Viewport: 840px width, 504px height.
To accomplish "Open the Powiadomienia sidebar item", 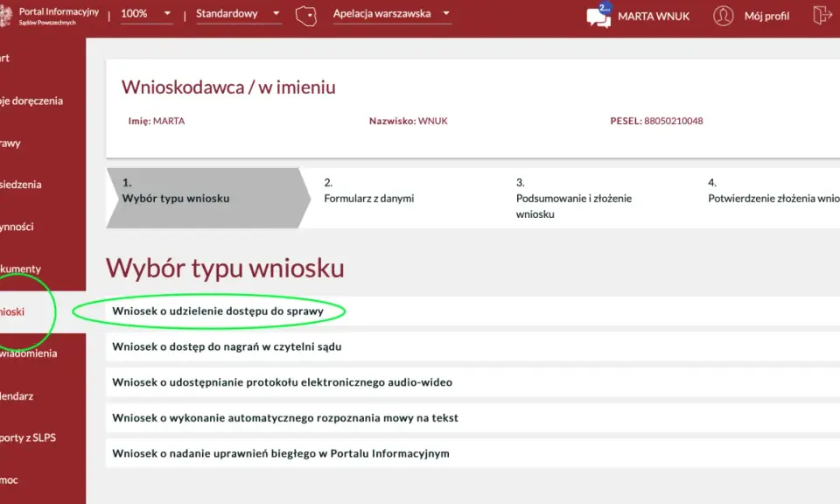I will point(43,353).
